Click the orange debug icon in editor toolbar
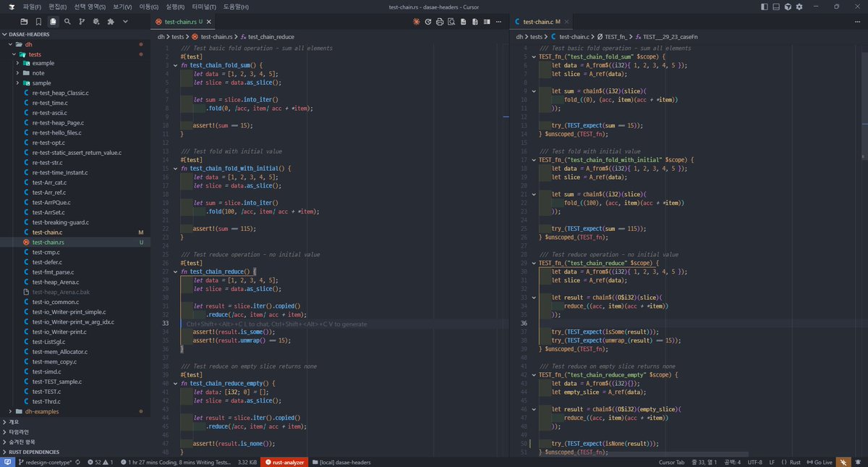The width and height of the screenshot is (868, 467). pos(416,22)
